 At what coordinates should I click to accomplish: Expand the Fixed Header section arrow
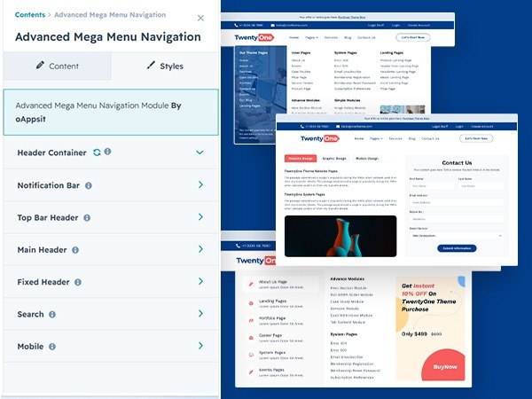coord(200,281)
